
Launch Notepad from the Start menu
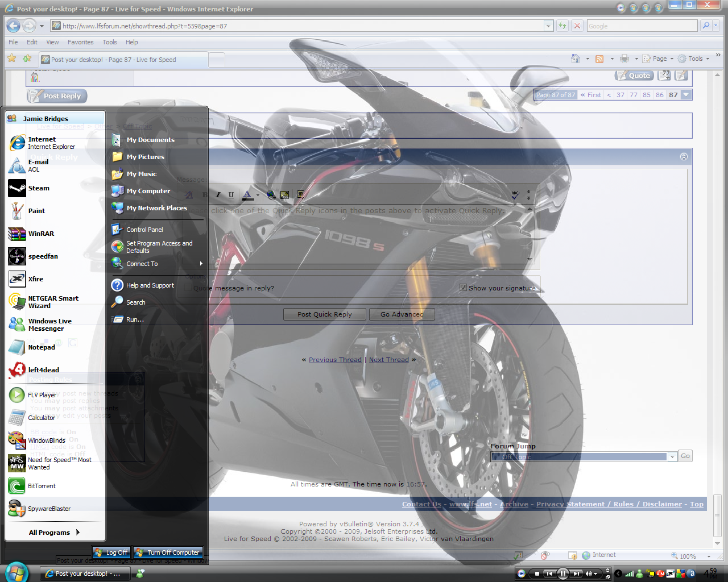(55, 347)
